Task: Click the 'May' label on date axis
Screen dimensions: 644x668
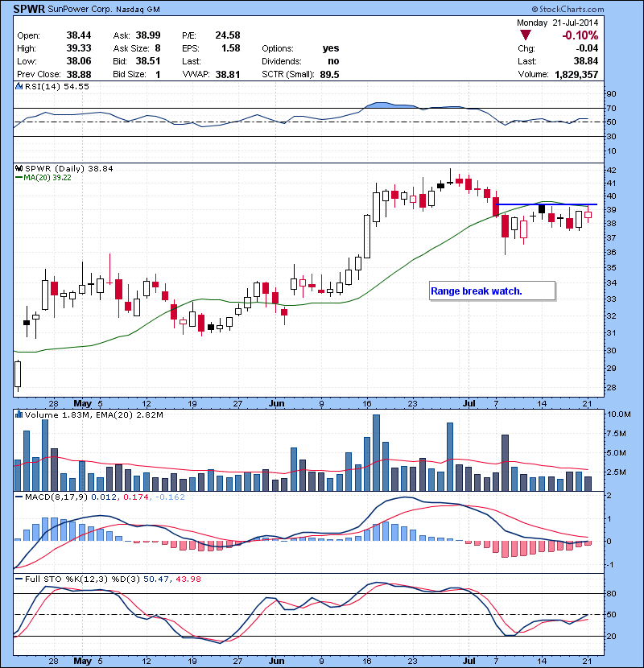Action: 82,402
